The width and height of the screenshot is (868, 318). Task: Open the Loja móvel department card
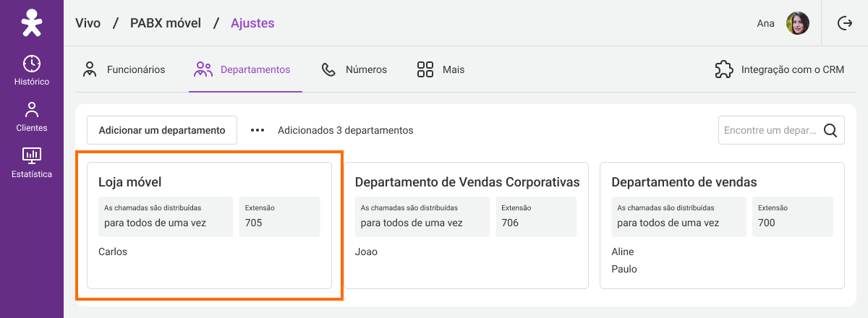click(x=209, y=225)
